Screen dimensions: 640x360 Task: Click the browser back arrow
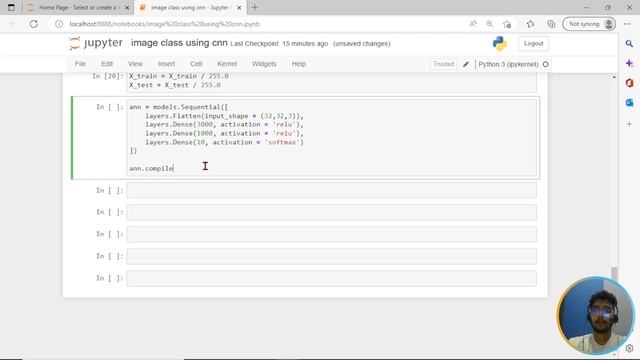pyautogui.click(x=12, y=24)
